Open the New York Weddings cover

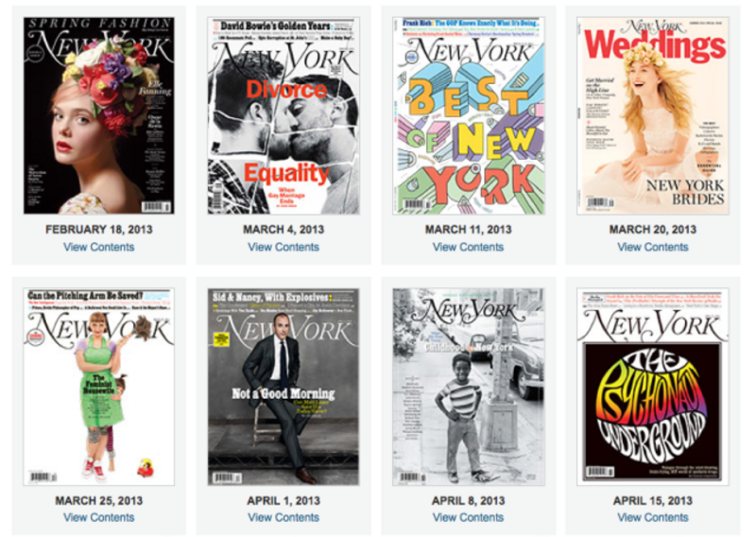[x=653, y=115]
